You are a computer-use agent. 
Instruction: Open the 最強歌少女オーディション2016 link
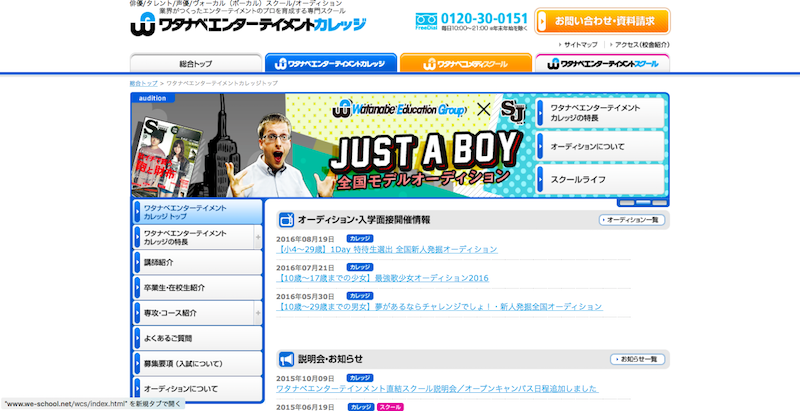tap(382, 278)
